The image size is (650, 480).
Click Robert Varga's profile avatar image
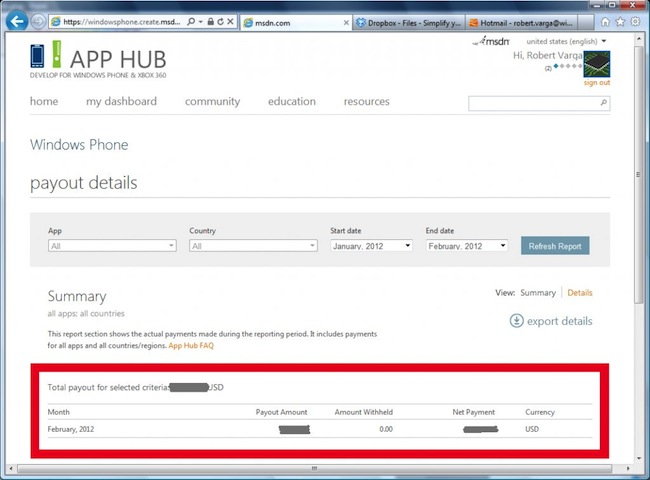pos(597,64)
